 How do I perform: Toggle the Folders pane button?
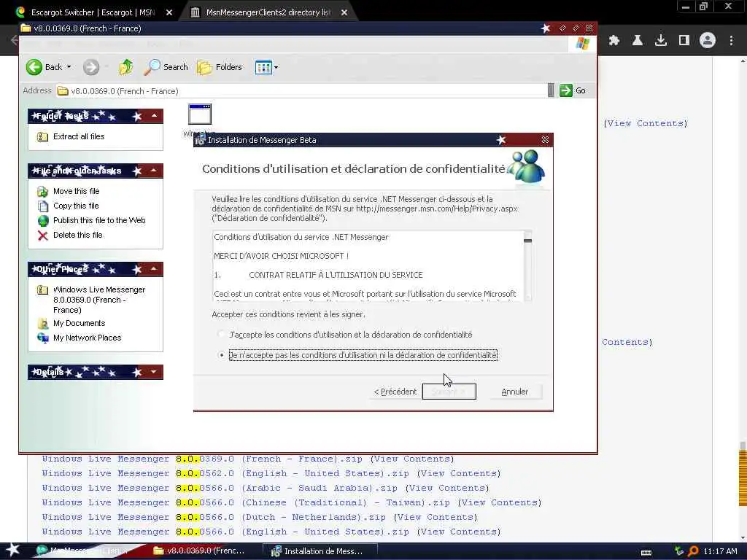(220, 67)
